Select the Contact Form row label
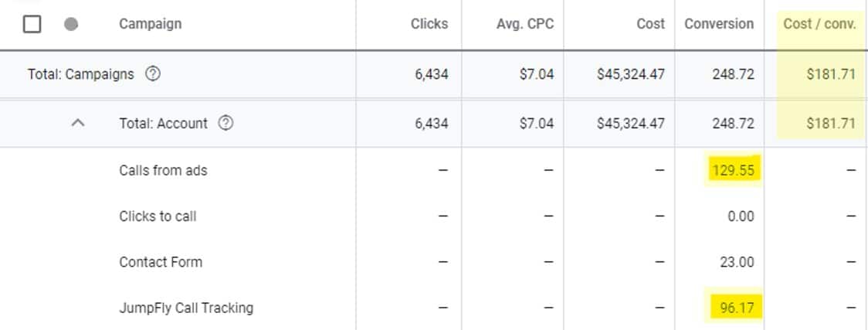 click(x=161, y=262)
